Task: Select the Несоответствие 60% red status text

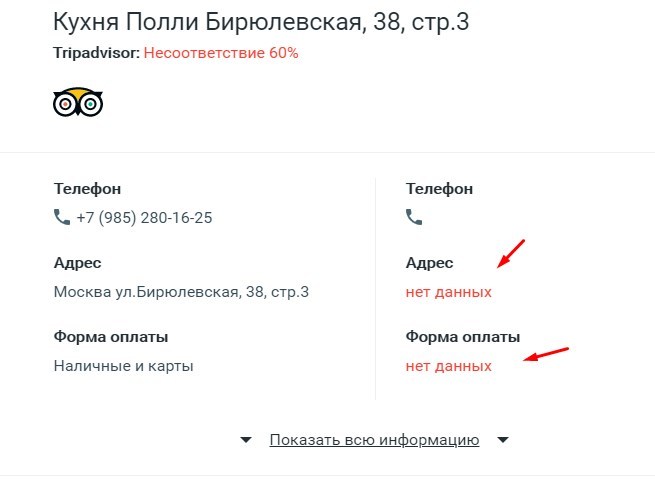Action: 220,53
